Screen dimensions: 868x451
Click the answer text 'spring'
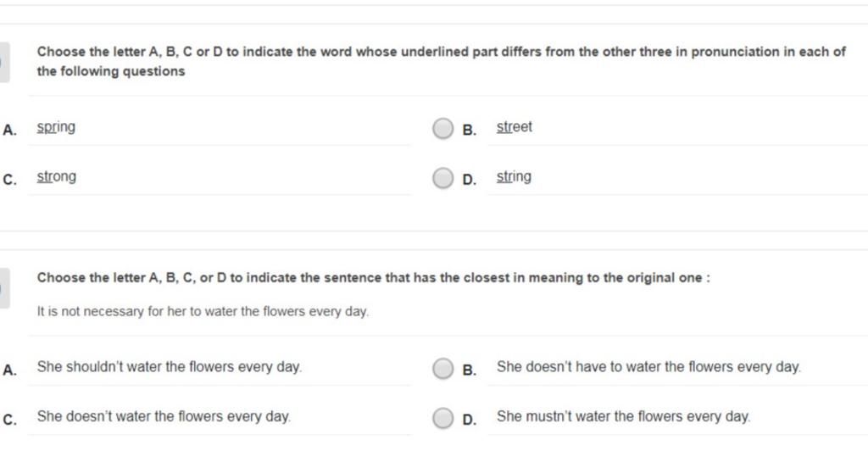coord(56,127)
